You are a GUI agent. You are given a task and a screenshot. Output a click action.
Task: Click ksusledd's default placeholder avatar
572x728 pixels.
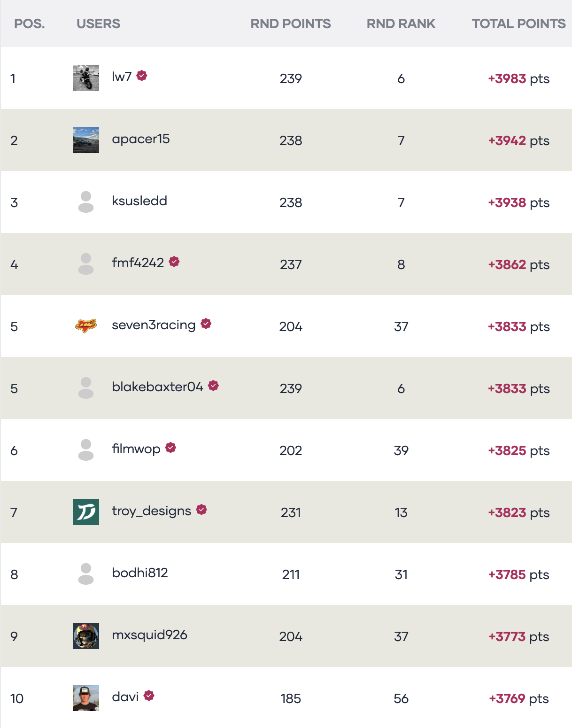tap(86, 202)
